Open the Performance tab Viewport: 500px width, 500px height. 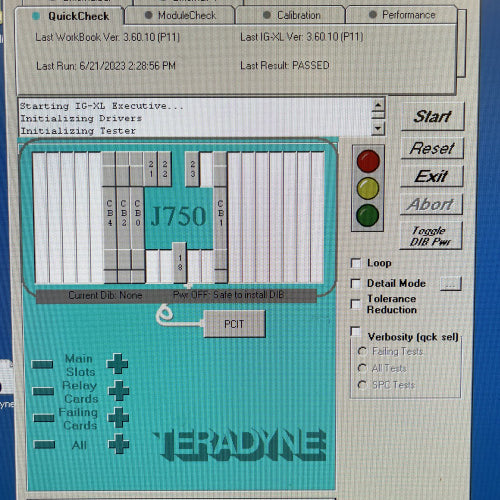point(402,15)
